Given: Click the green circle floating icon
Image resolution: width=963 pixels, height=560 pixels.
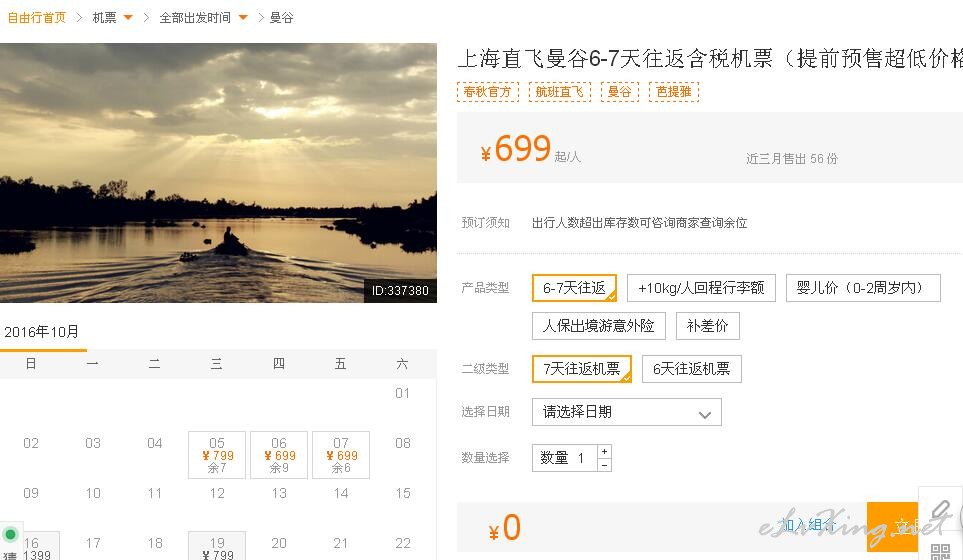Looking at the screenshot, I should pos(10,534).
